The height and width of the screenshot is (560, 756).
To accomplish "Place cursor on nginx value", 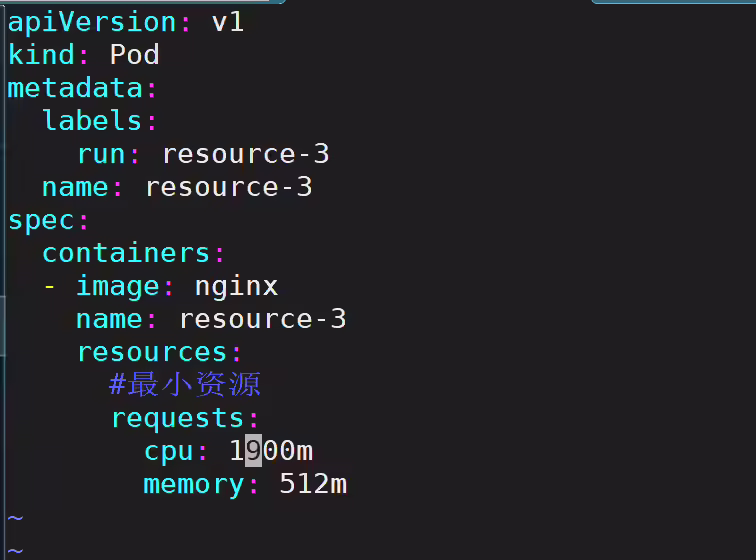I will [x=236, y=287].
